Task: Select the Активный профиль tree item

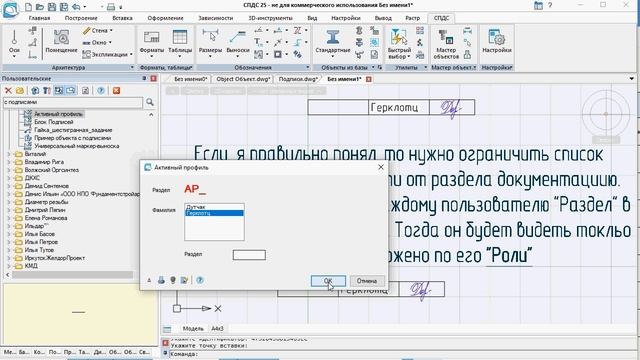Action: click(x=58, y=114)
